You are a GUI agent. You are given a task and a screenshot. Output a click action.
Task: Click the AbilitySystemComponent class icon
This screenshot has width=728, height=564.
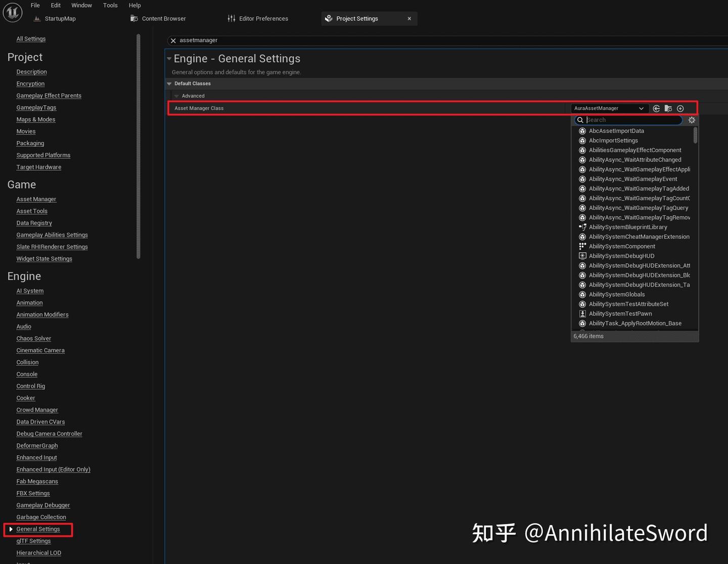582,247
